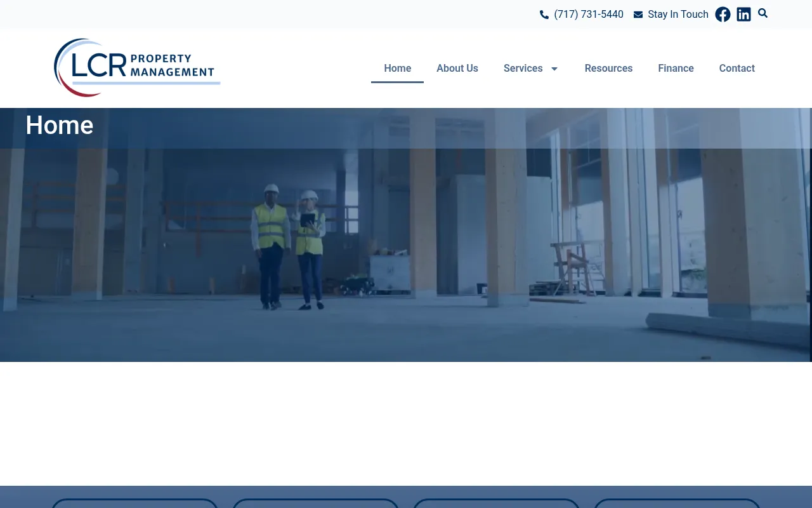812x508 pixels.
Task: Open the Finance menu item
Action: click(x=676, y=68)
